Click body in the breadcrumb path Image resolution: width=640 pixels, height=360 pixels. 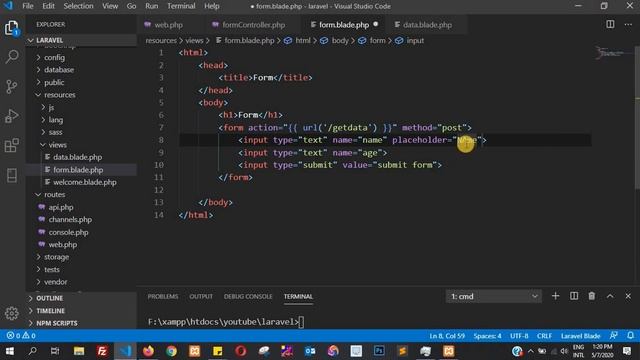pos(340,40)
